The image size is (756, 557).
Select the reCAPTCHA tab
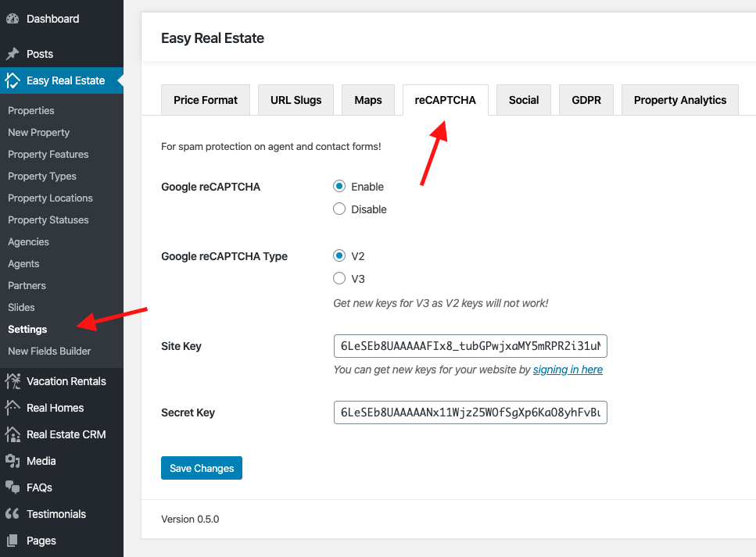(445, 100)
